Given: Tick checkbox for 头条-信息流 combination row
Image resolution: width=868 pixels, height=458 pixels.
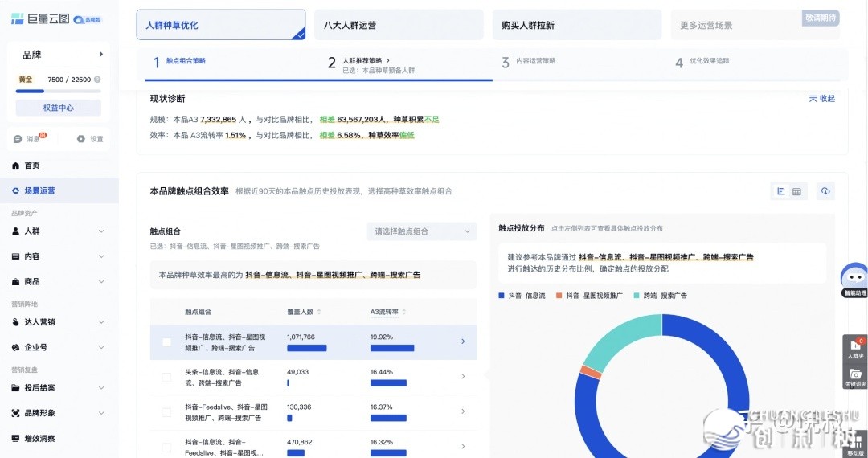Looking at the screenshot, I should tap(166, 377).
